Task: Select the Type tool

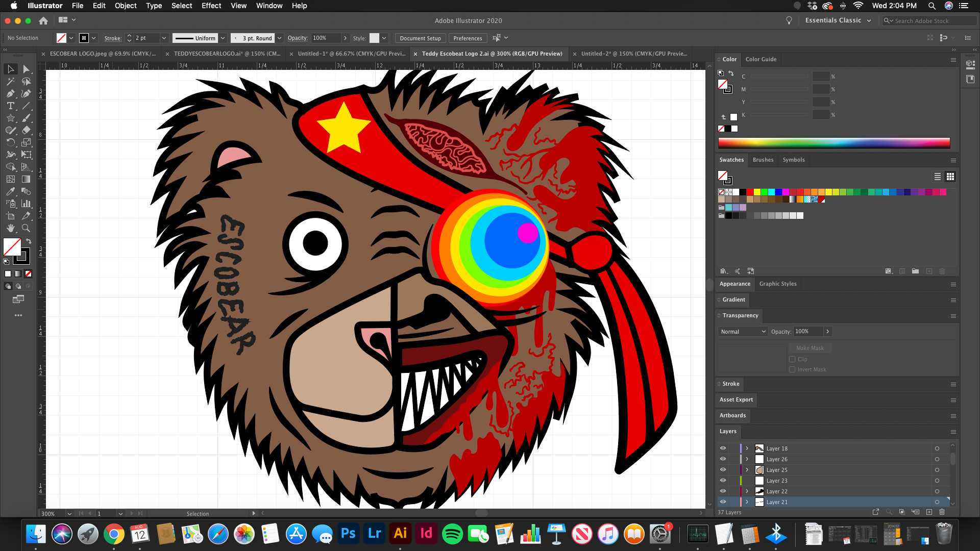Action: pyautogui.click(x=10, y=106)
